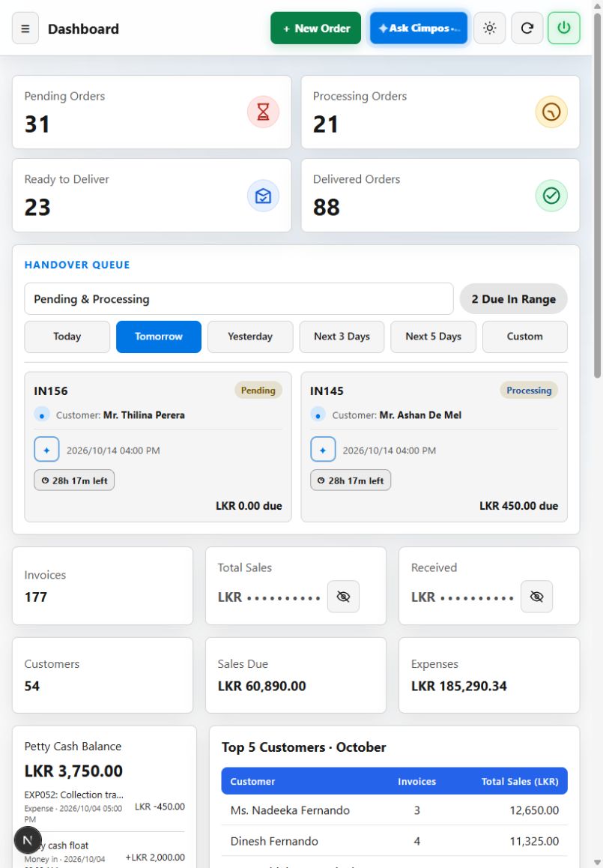Click customer name Mr. Thilina Perera
Screen dimensions: 603x868
[x=144, y=415]
